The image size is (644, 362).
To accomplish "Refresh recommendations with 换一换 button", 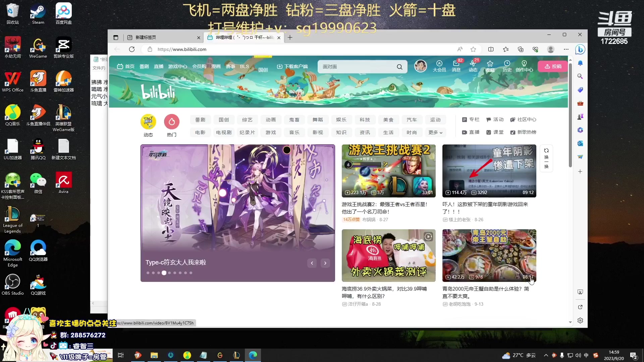I will tap(546, 158).
